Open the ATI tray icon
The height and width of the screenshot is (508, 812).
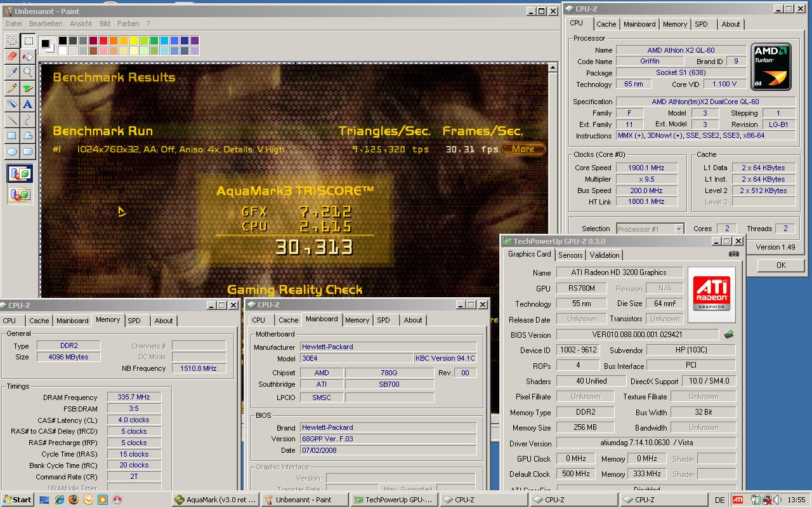pyautogui.click(x=738, y=500)
